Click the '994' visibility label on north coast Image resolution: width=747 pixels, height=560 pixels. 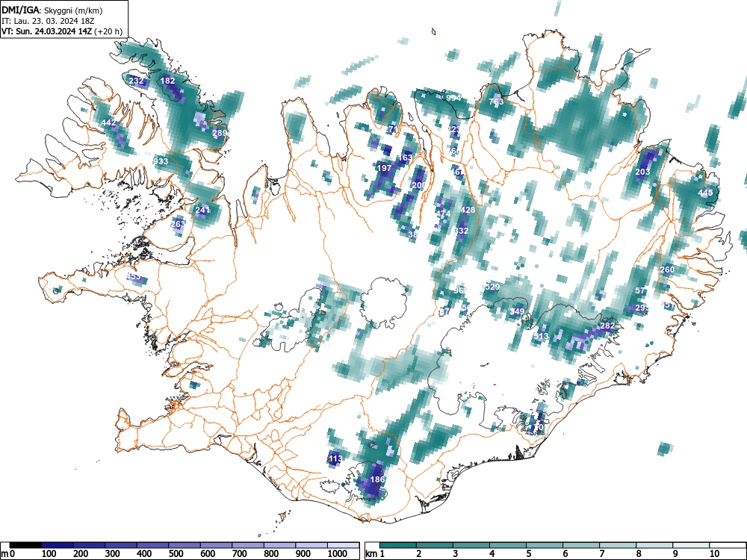pos(453,98)
